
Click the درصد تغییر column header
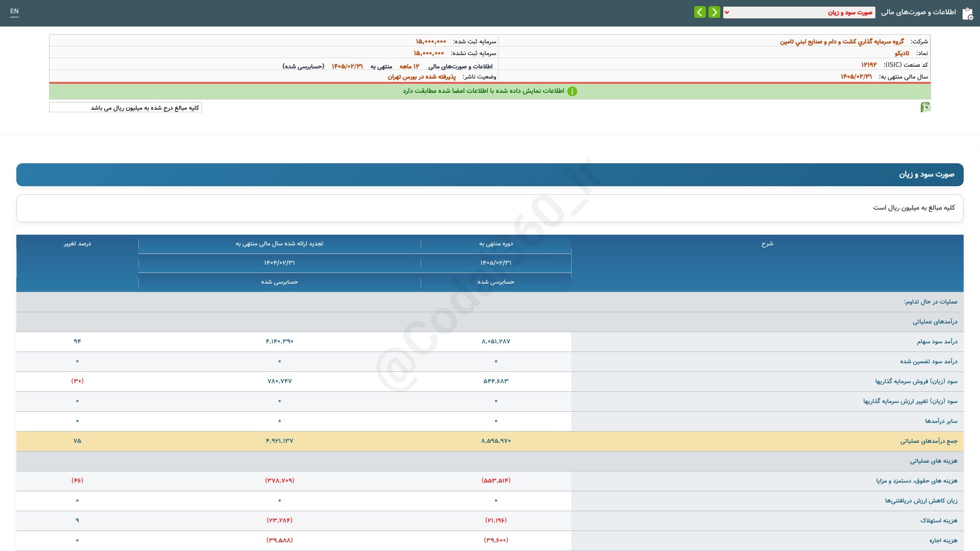(77, 244)
